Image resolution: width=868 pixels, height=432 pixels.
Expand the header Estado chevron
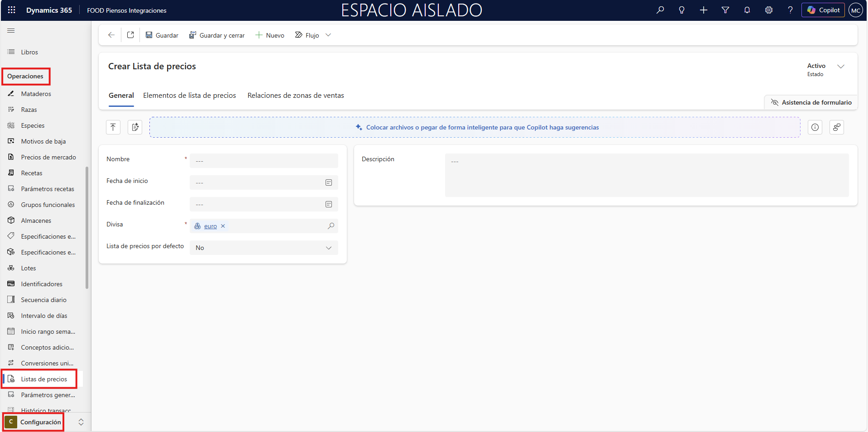click(x=841, y=67)
